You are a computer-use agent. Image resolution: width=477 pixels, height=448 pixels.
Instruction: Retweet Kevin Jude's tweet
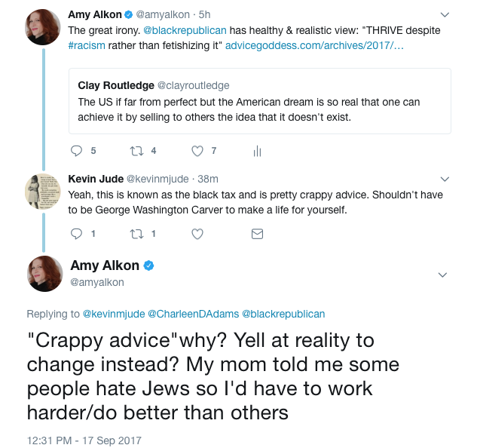tap(137, 234)
